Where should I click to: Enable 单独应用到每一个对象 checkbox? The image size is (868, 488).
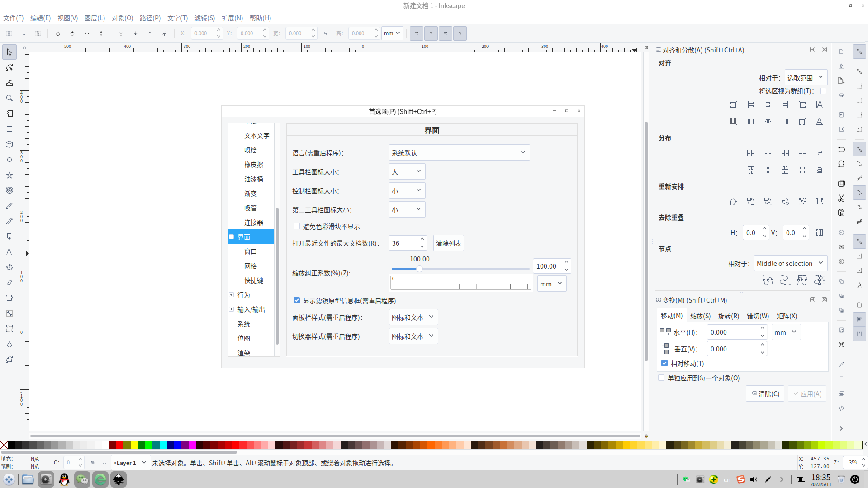point(661,378)
